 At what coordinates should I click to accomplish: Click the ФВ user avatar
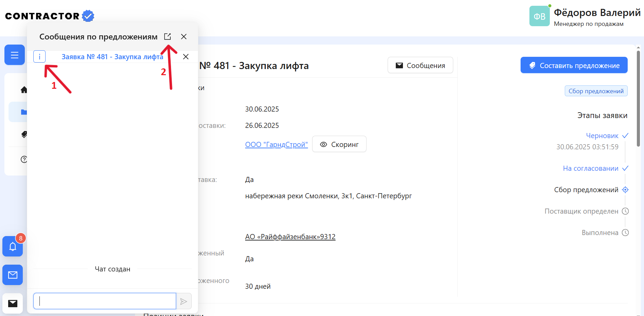[x=540, y=16]
